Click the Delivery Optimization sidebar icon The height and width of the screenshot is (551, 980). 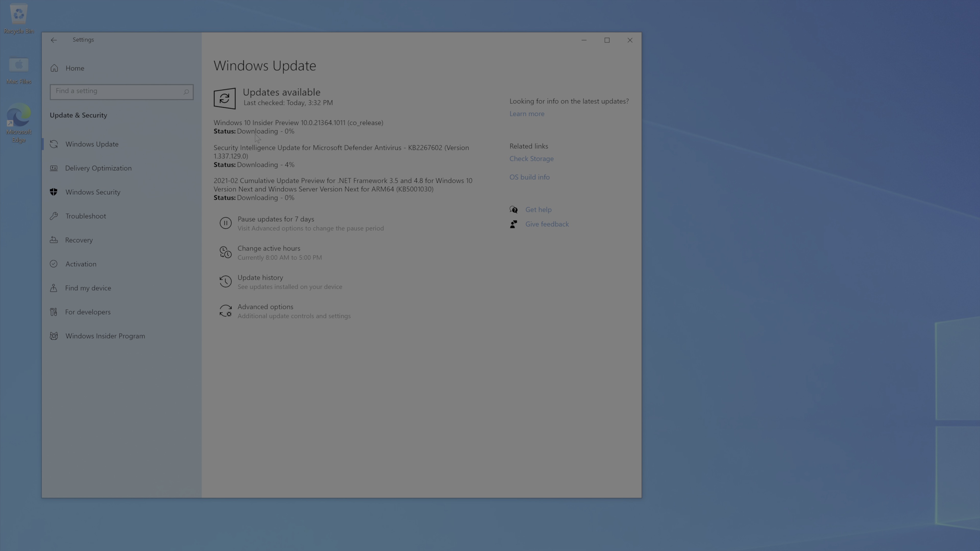point(54,168)
